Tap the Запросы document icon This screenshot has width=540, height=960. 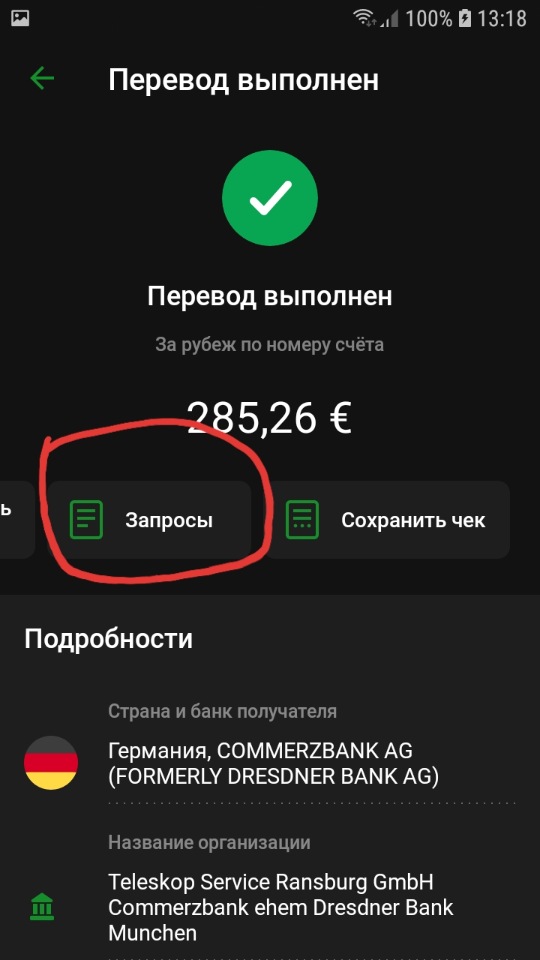86,520
